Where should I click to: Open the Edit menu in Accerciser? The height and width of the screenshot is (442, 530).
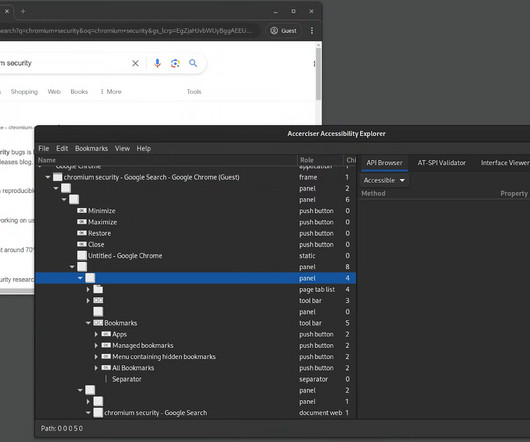point(62,148)
